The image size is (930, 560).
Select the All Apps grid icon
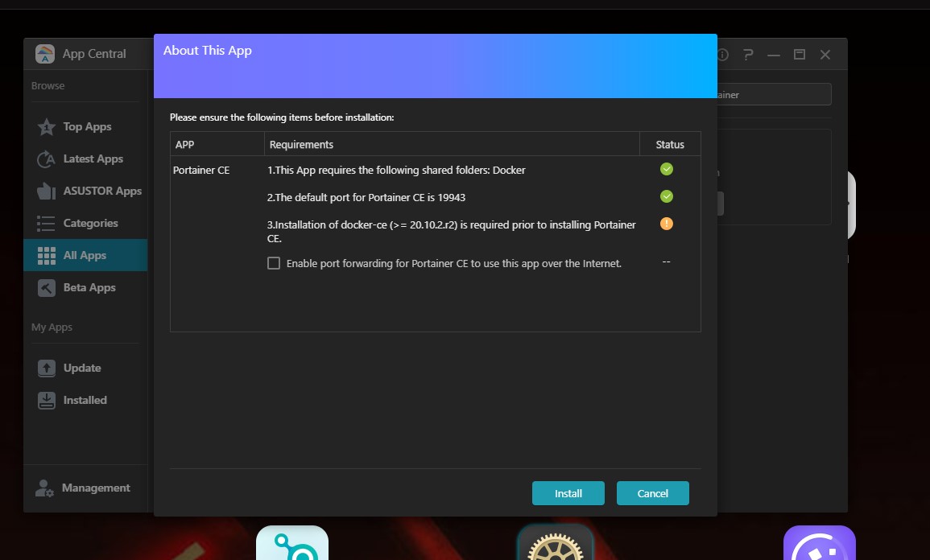pos(46,255)
